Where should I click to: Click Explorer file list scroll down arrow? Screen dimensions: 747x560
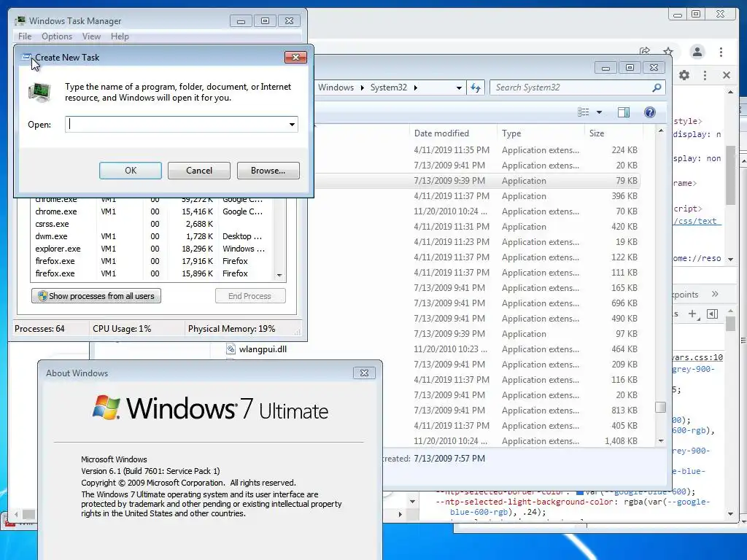(661, 441)
